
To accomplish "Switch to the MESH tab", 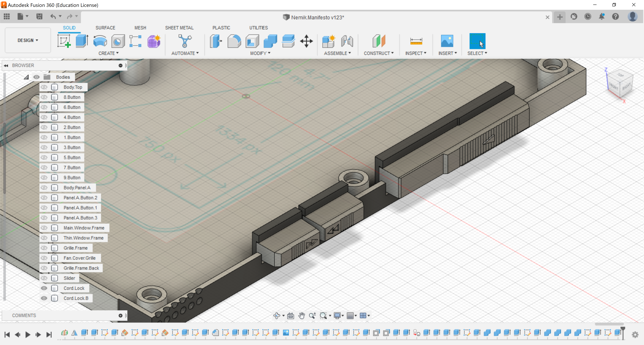I will tap(140, 28).
